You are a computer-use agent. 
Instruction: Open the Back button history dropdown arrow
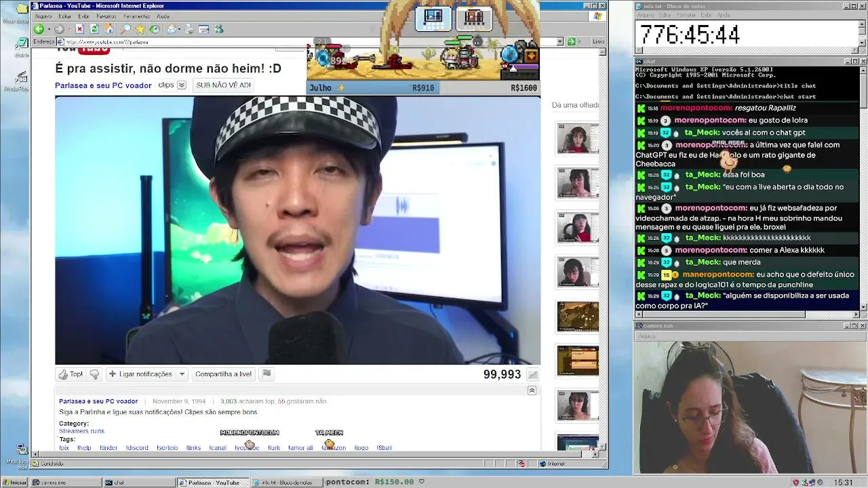click(47, 29)
